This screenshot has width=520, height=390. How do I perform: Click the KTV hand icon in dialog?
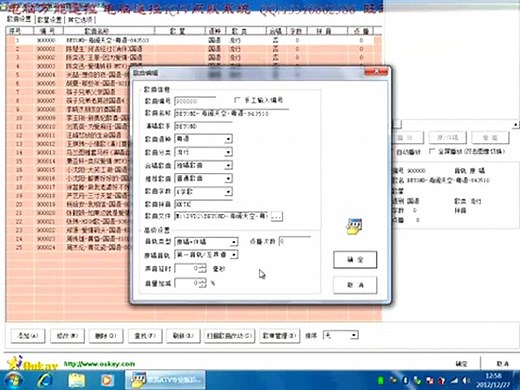tap(354, 227)
